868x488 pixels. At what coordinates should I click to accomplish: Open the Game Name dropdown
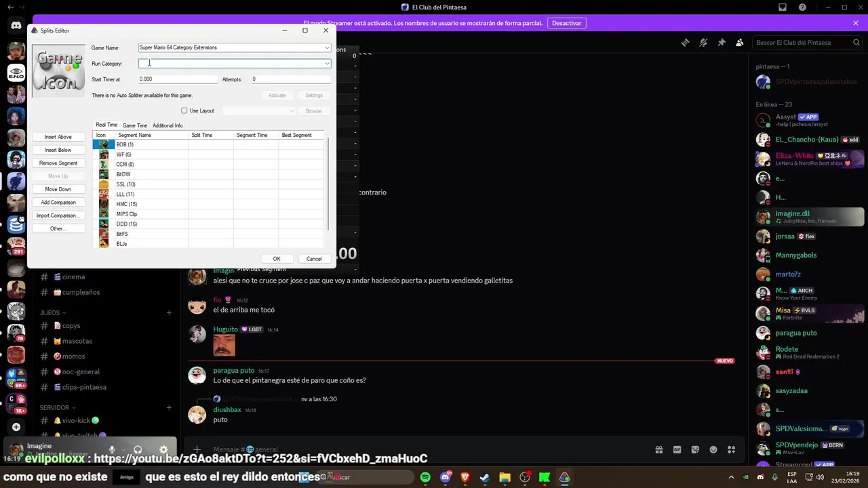[x=327, y=47]
